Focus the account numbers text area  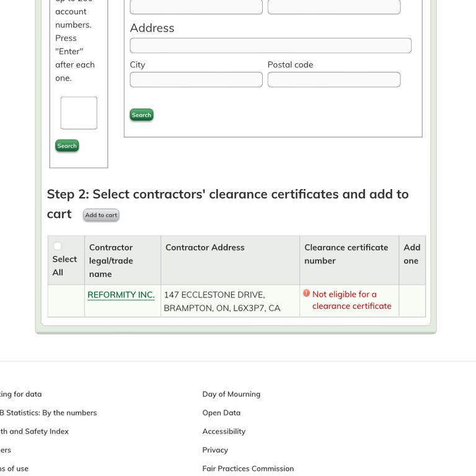click(79, 113)
